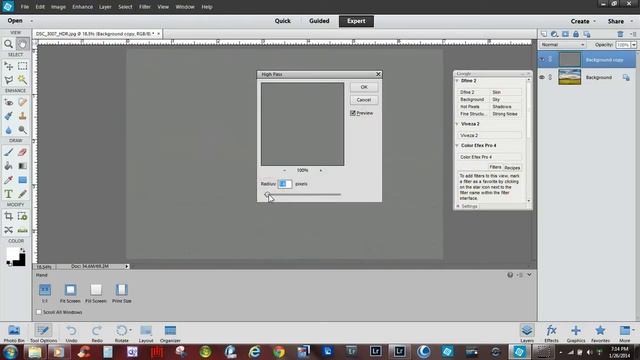Screen dimensions: 640x360
Task: Select the Straighten tool
Action: tap(22, 230)
